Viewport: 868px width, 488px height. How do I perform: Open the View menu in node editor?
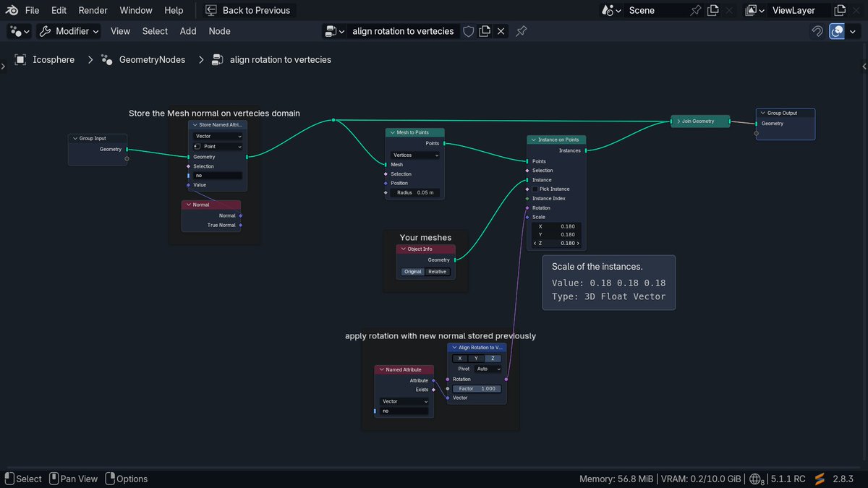[120, 31]
